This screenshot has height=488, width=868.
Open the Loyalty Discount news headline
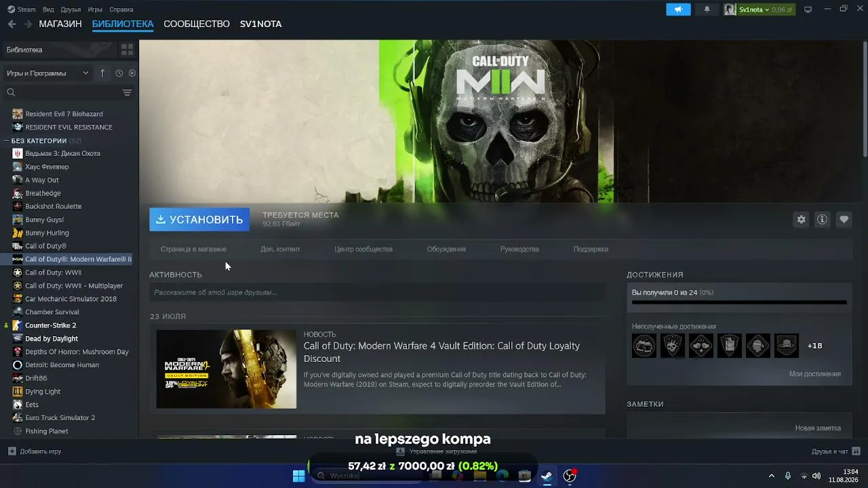pos(441,352)
